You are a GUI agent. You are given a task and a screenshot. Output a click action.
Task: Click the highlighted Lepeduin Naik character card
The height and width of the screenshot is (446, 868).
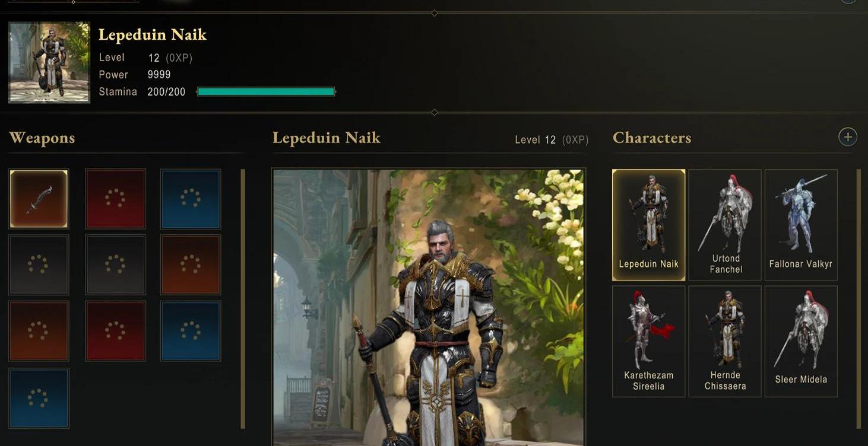[x=648, y=225]
